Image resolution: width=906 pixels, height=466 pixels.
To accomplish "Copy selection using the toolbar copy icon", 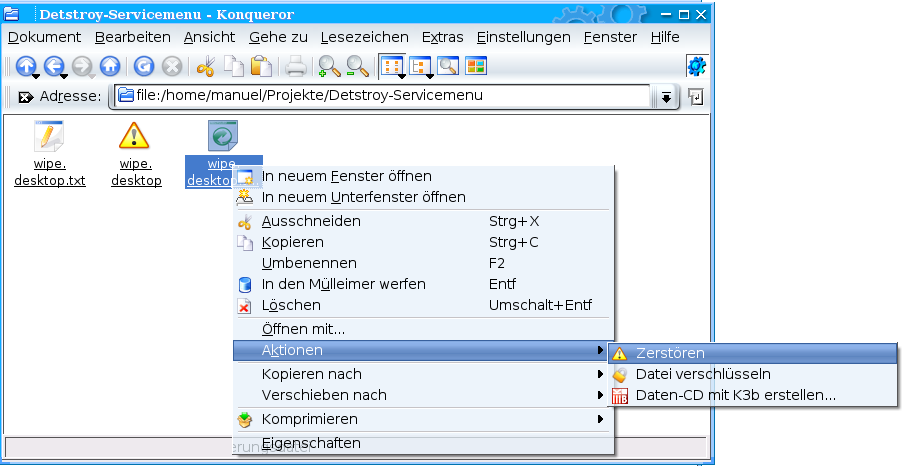I will pyautogui.click(x=234, y=66).
